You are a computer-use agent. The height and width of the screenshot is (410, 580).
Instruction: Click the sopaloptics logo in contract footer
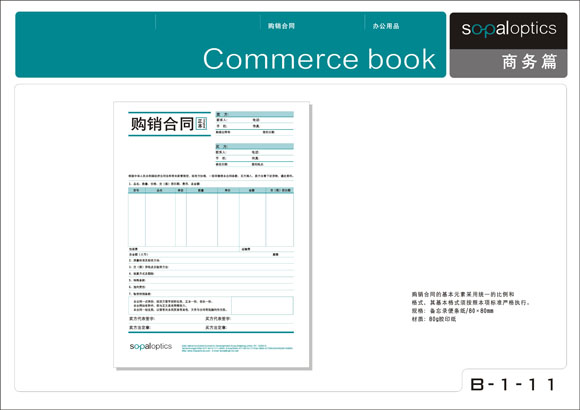[x=151, y=346]
